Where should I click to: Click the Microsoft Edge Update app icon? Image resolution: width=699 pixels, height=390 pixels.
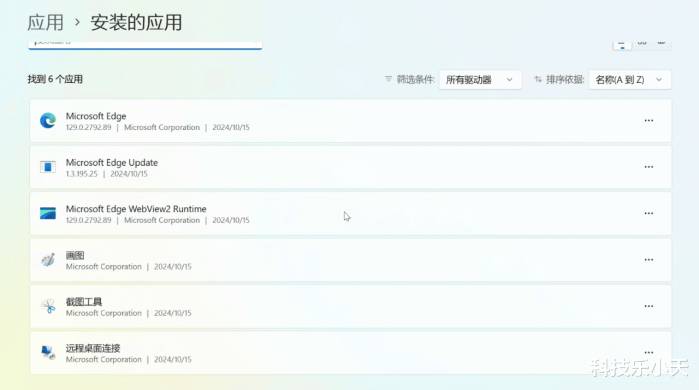point(48,167)
